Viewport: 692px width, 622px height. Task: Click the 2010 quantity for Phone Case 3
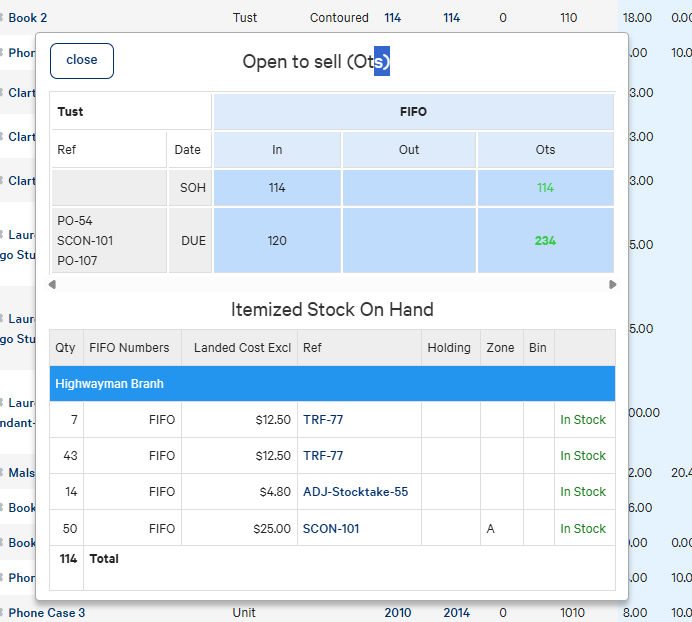(398, 613)
